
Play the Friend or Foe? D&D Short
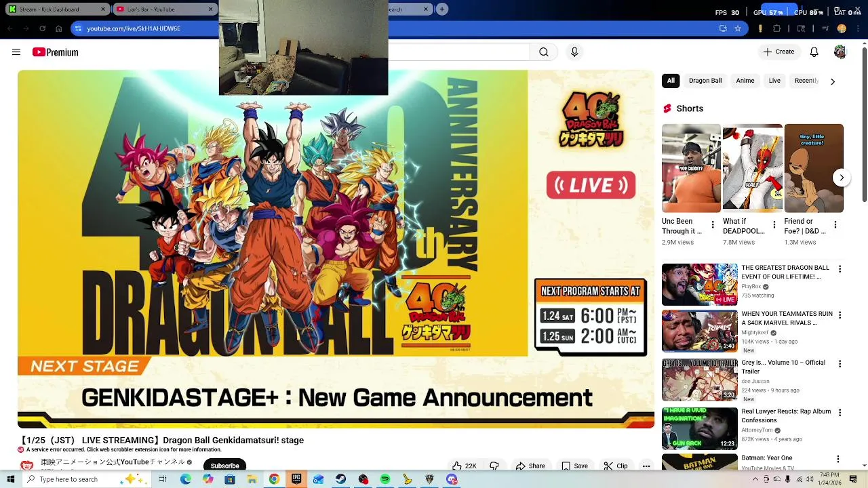813,168
